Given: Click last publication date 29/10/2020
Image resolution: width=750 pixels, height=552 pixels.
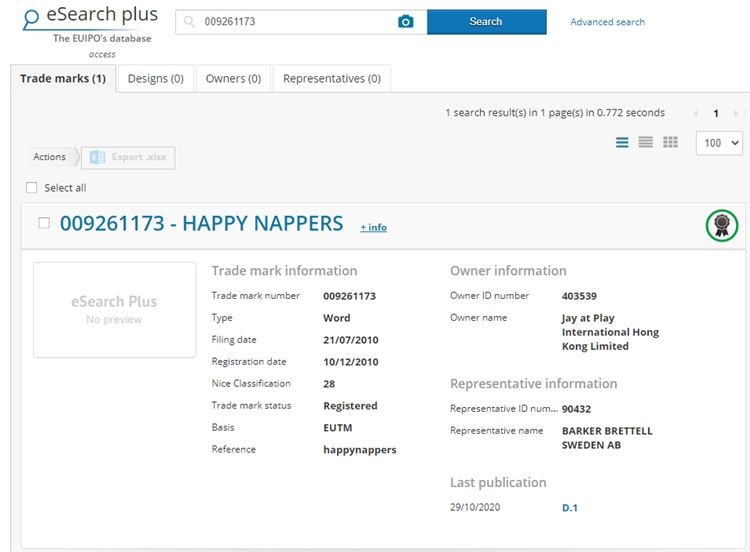Looking at the screenshot, I should pyautogui.click(x=475, y=508).
